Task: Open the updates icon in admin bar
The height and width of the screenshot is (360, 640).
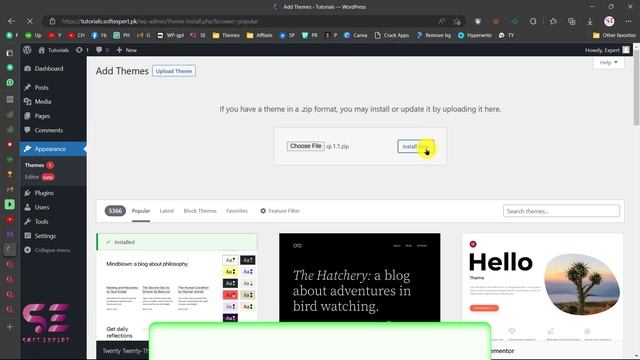Action: [x=82, y=50]
